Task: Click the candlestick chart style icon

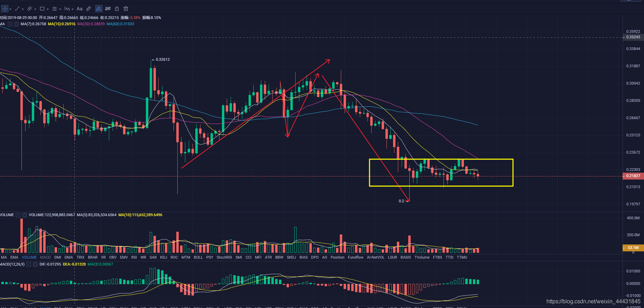Action: (x=108, y=9)
